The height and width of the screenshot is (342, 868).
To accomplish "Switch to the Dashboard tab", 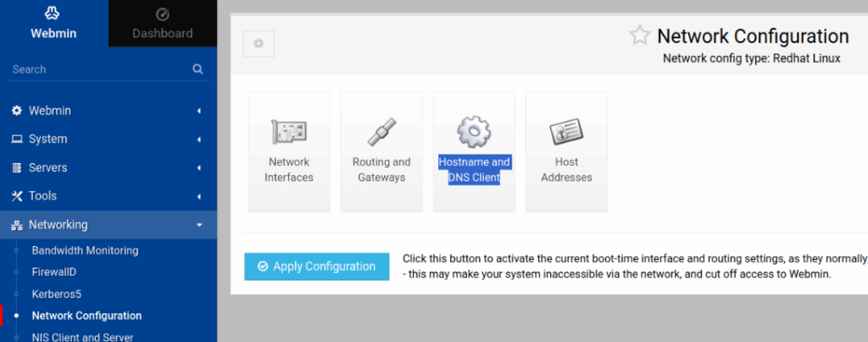I will (163, 23).
